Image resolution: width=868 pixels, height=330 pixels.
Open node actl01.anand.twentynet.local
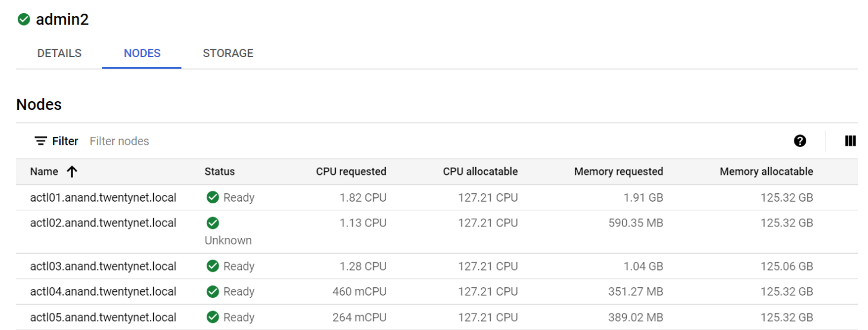tap(103, 197)
